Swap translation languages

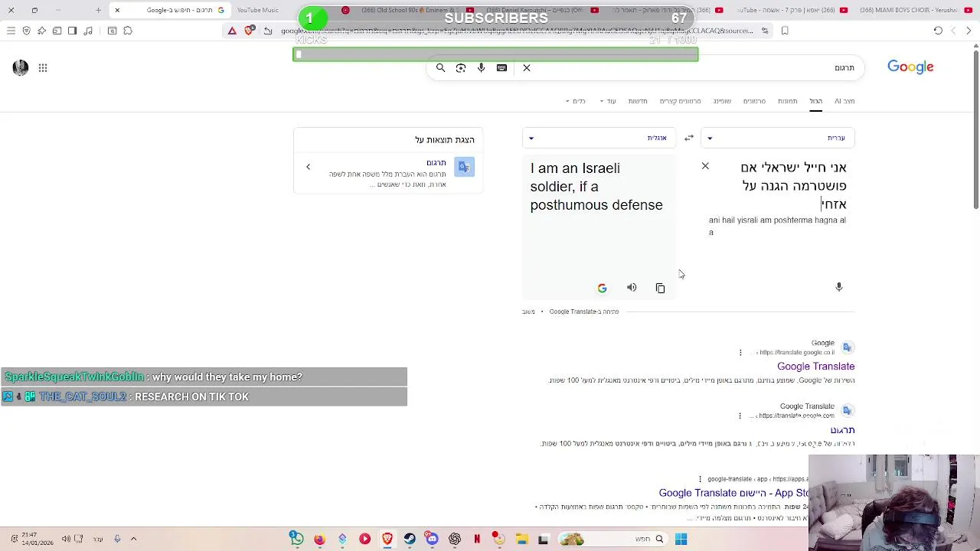pos(689,138)
